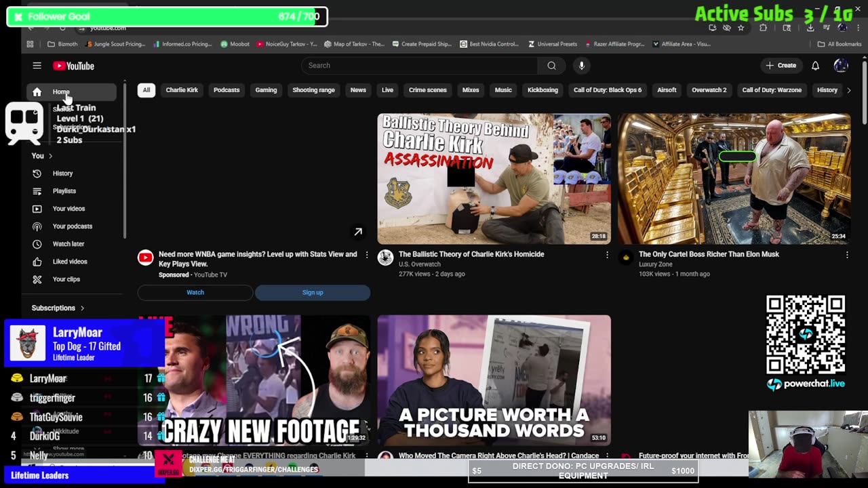The width and height of the screenshot is (868, 488).
Task: Select the Music filter chip
Action: click(x=503, y=90)
